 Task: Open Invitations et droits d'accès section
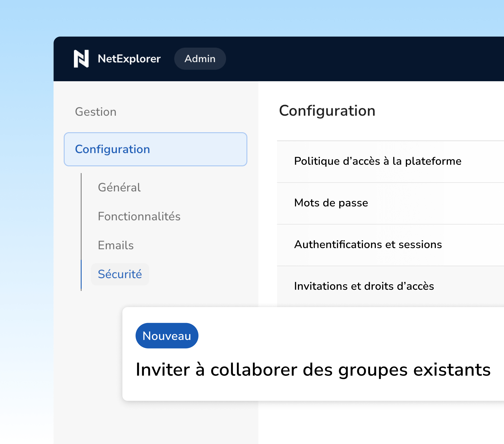tap(364, 286)
